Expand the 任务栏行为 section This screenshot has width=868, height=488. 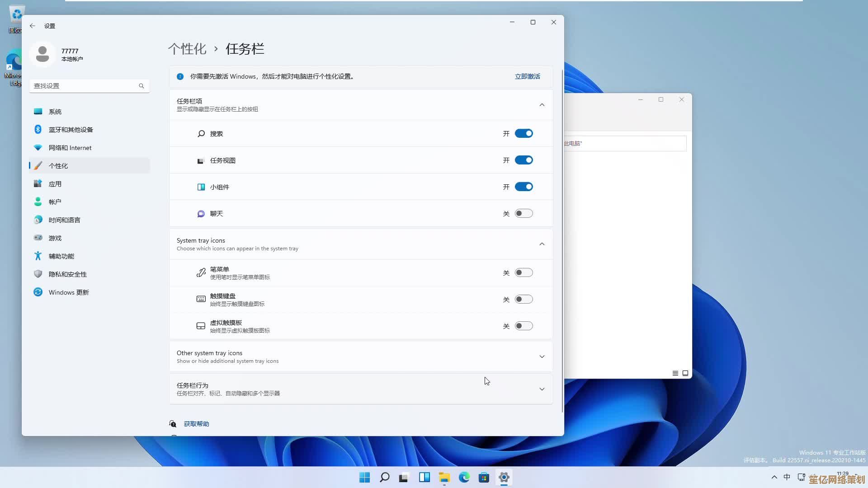pos(542,389)
